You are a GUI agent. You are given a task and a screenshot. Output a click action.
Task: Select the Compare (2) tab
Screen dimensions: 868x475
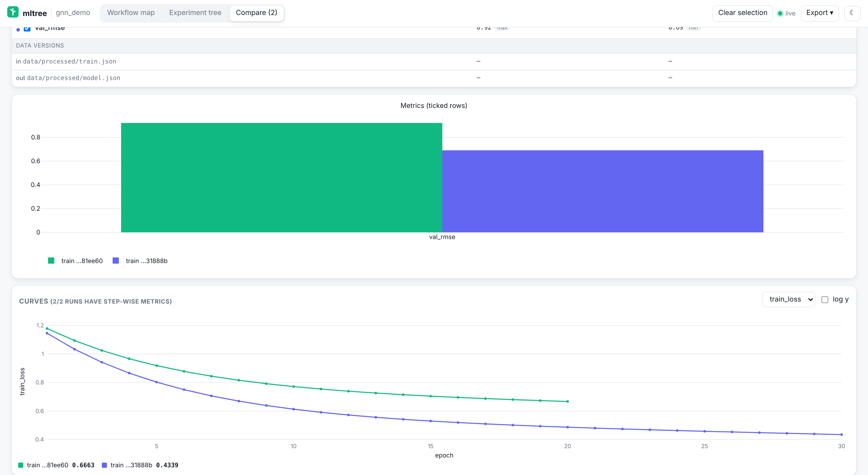click(257, 13)
